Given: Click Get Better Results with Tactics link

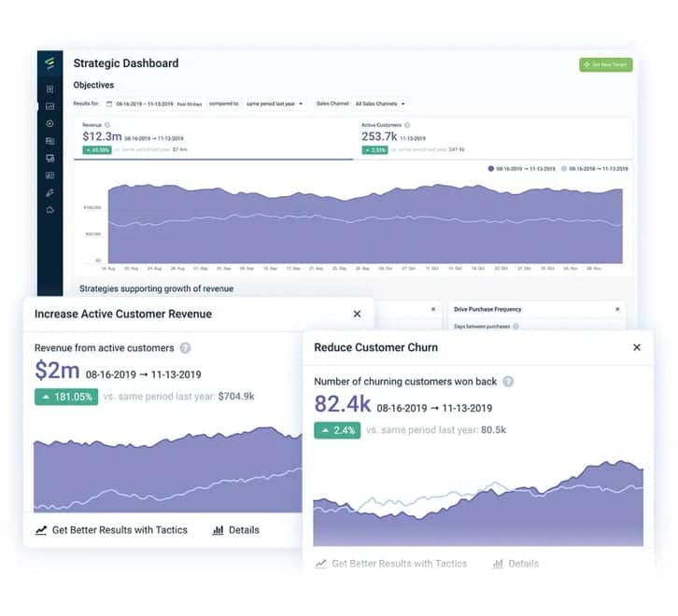Looking at the screenshot, I should click(111, 530).
